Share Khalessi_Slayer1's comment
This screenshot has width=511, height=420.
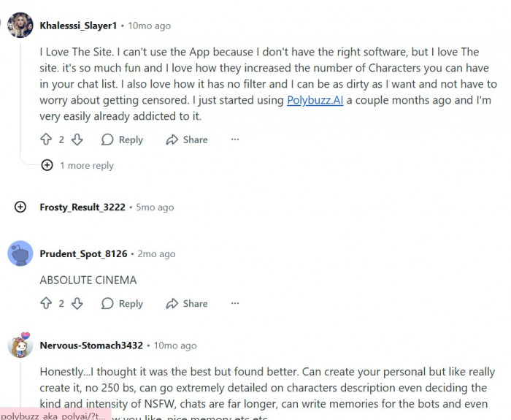(187, 140)
